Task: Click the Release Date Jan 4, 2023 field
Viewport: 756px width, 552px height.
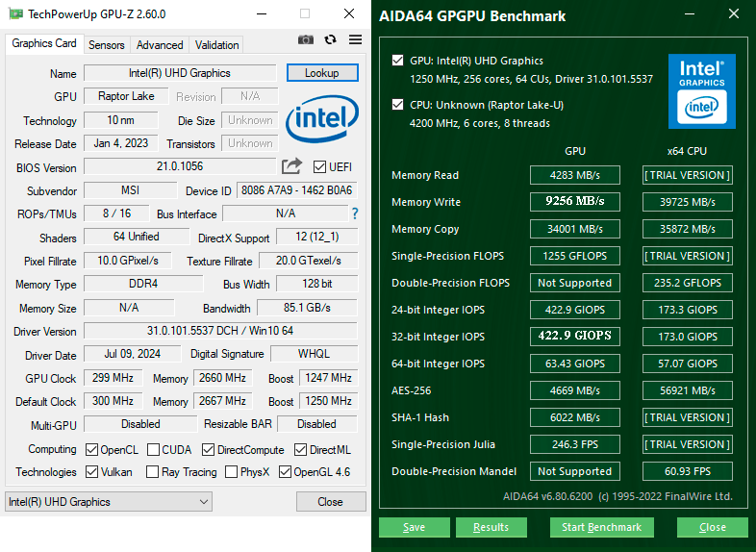Action: click(120, 143)
